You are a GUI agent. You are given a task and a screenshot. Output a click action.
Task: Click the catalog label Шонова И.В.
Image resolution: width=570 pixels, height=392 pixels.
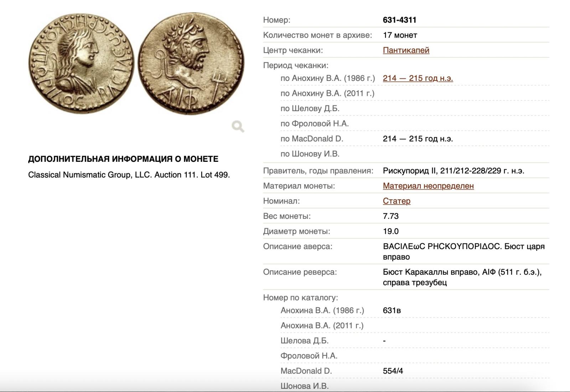click(305, 386)
